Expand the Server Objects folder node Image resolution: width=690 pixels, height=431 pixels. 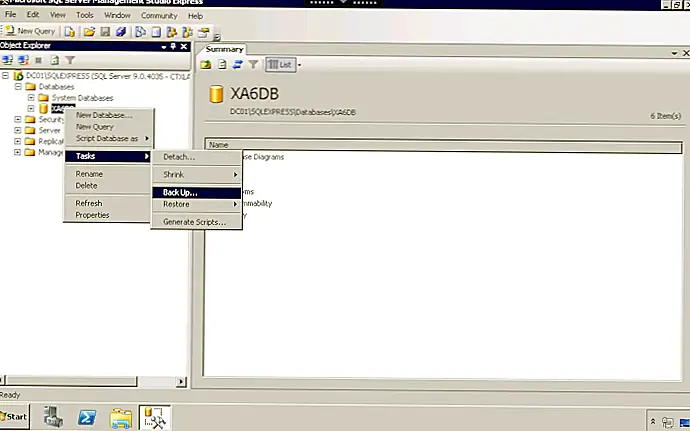18,130
